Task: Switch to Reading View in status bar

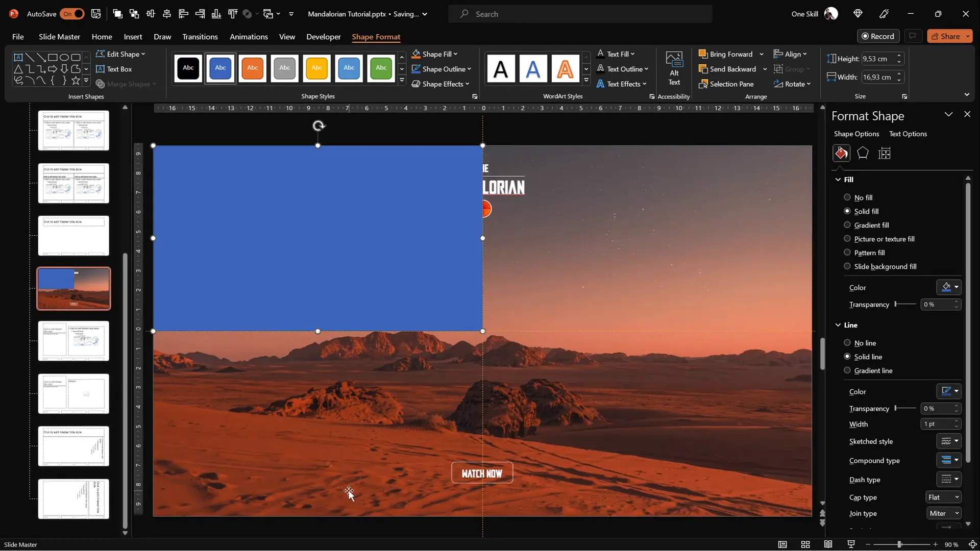Action: point(828,544)
